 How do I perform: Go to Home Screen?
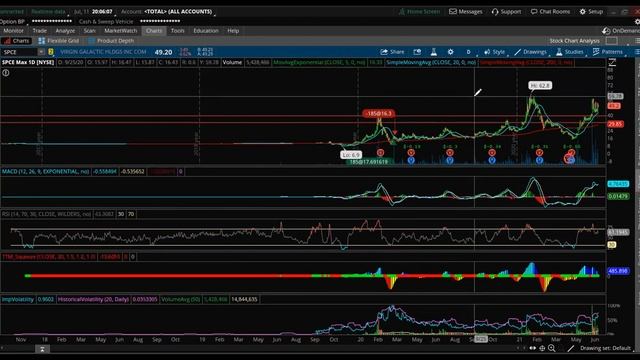tap(420, 11)
